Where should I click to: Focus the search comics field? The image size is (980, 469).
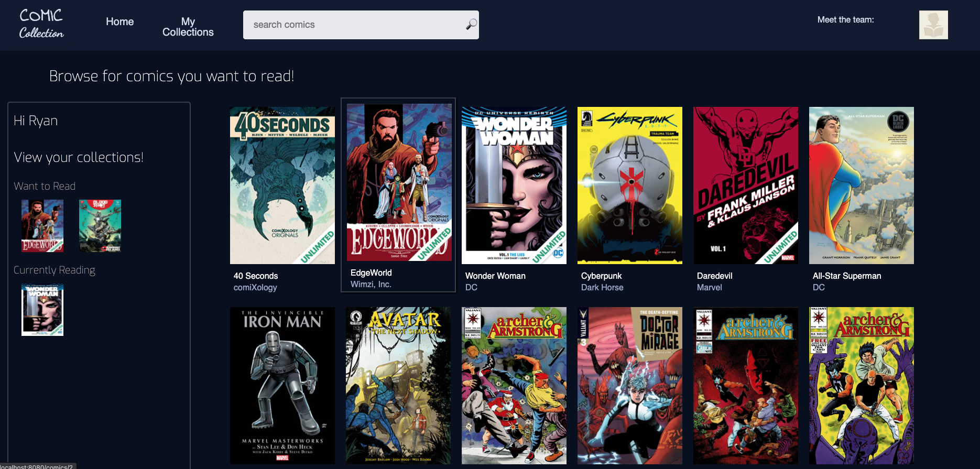point(361,25)
